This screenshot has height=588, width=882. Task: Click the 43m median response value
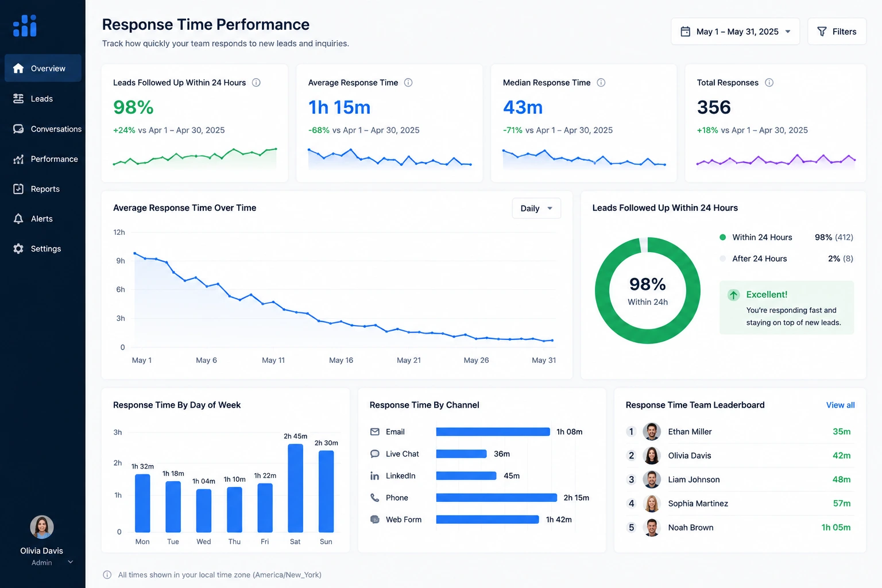pos(523,107)
